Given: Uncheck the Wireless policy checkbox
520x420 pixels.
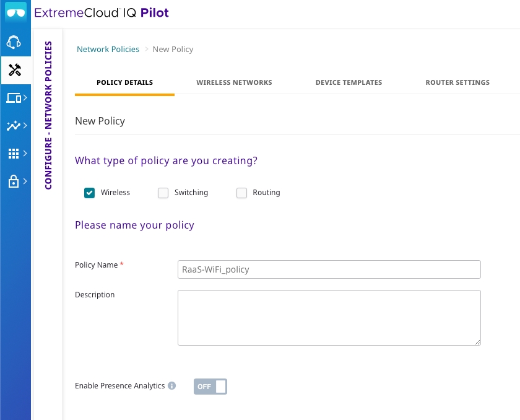Looking at the screenshot, I should (89, 193).
